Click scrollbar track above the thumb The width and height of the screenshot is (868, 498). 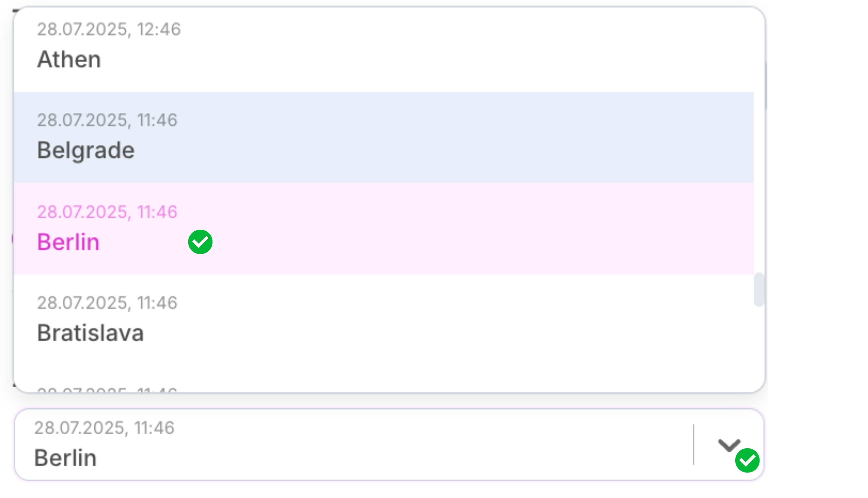pos(759,171)
